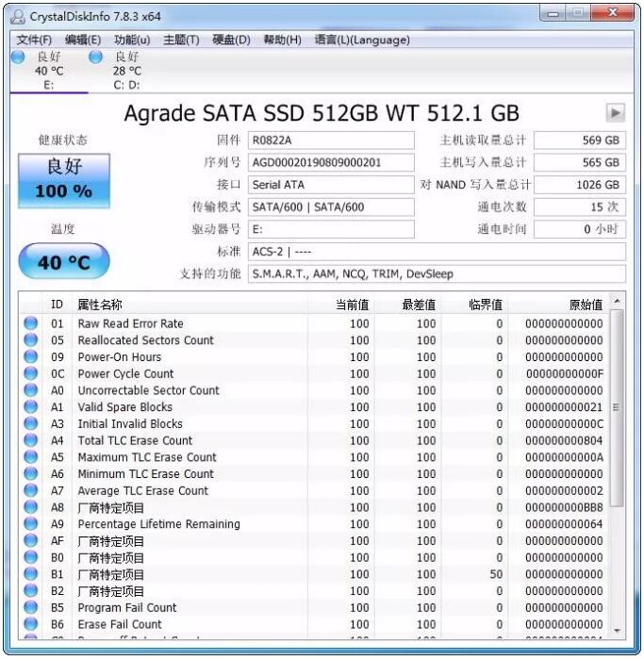
Task: Click status orb for Percentage Lifetime Remaining
Action: click(31, 524)
